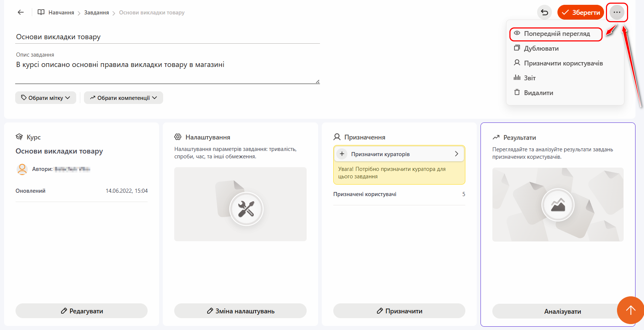Click the Завдання breadcrumb link
The height and width of the screenshot is (330, 644).
pos(96,13)
